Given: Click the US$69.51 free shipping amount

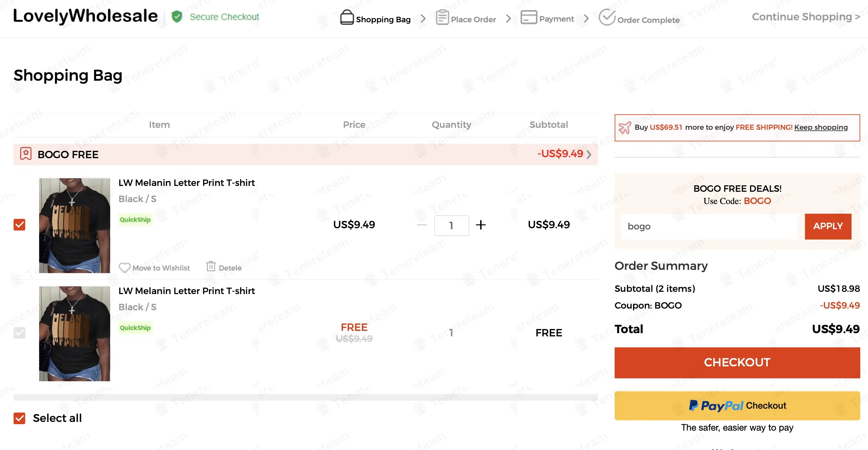Looking at the screenshot, I should (665, 127).
